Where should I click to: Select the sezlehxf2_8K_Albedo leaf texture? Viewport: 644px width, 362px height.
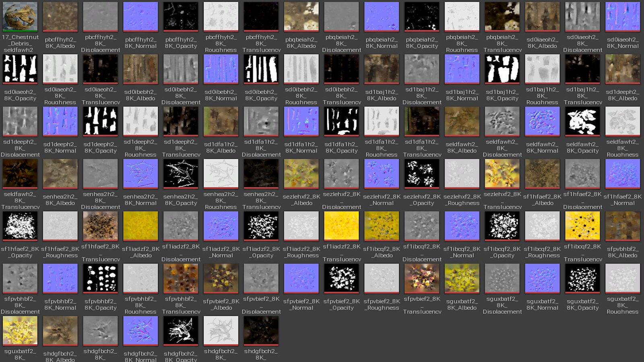coord(301,173)
